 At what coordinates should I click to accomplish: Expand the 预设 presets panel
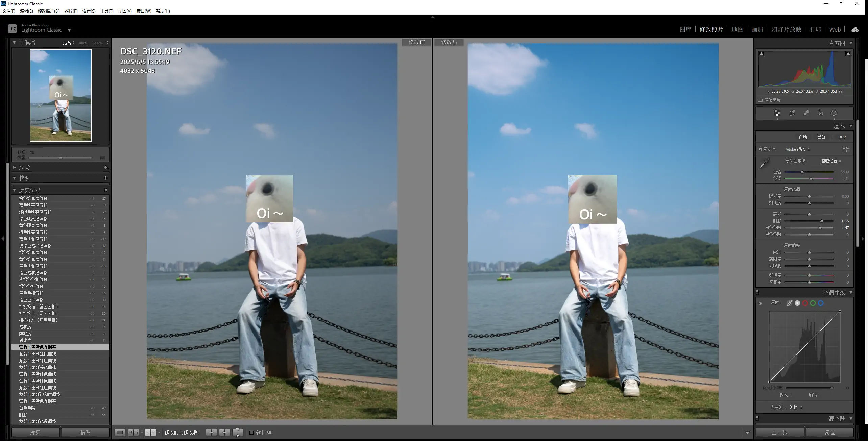pyautogui.click(x=24, y=167)
